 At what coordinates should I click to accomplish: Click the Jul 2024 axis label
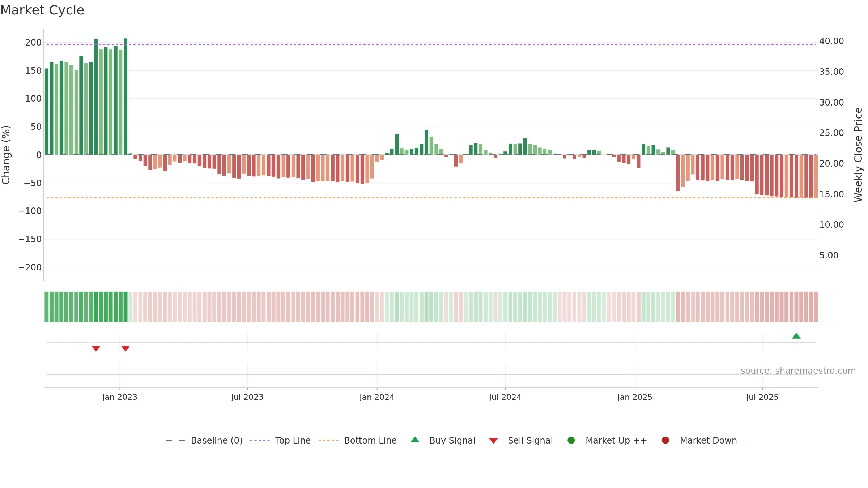pos(505,397)
